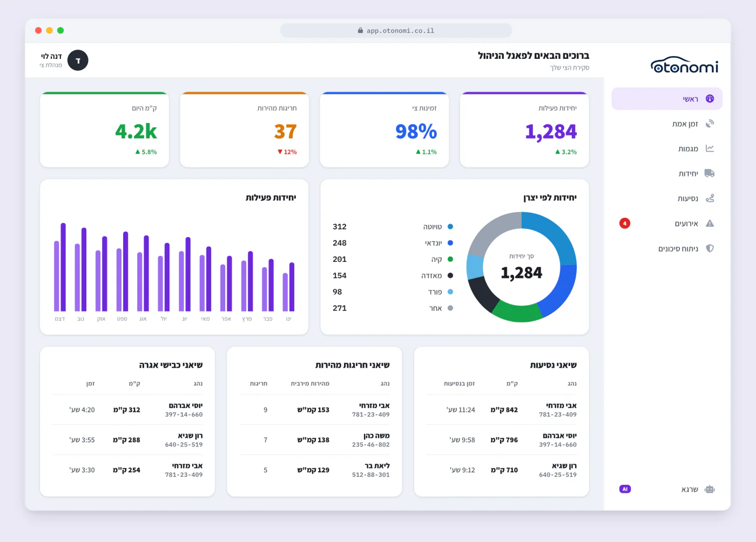This screenshot has width=756, height=542.
Task: Click the orange 37 under חריגות מהירות
Action: 286,131
